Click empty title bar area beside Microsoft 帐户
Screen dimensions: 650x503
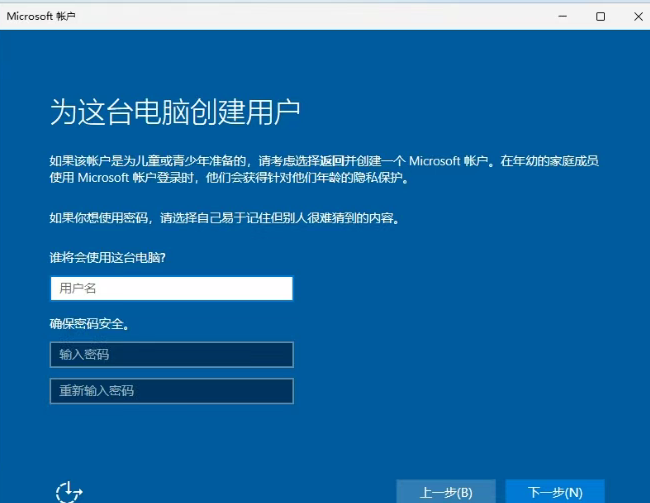(x=300, y=16)
